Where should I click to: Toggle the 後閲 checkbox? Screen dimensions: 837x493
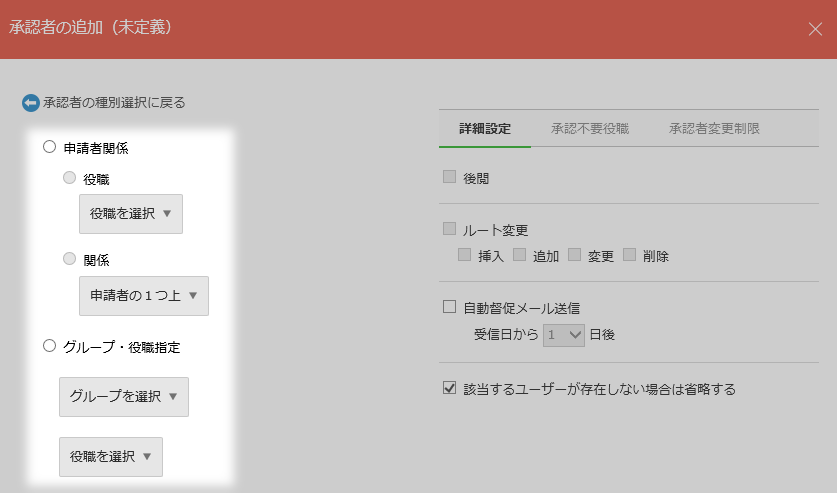449,177
